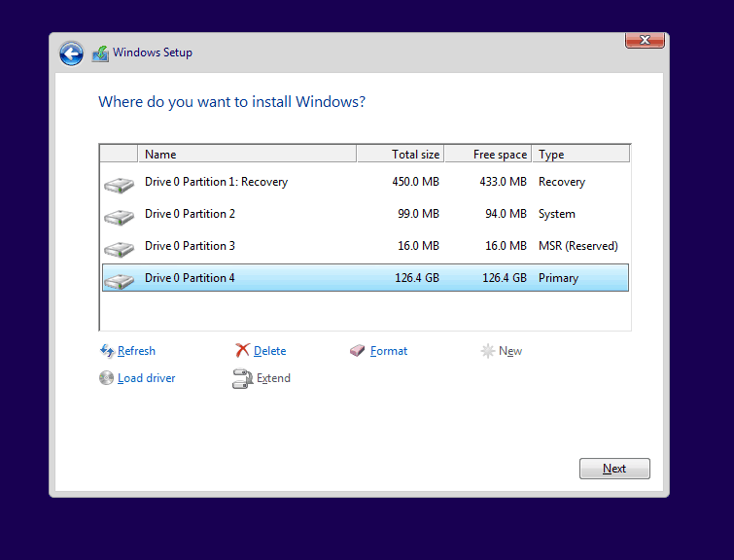
Task: Click the 99.0 MB total size value
Action: pos(418,214)
